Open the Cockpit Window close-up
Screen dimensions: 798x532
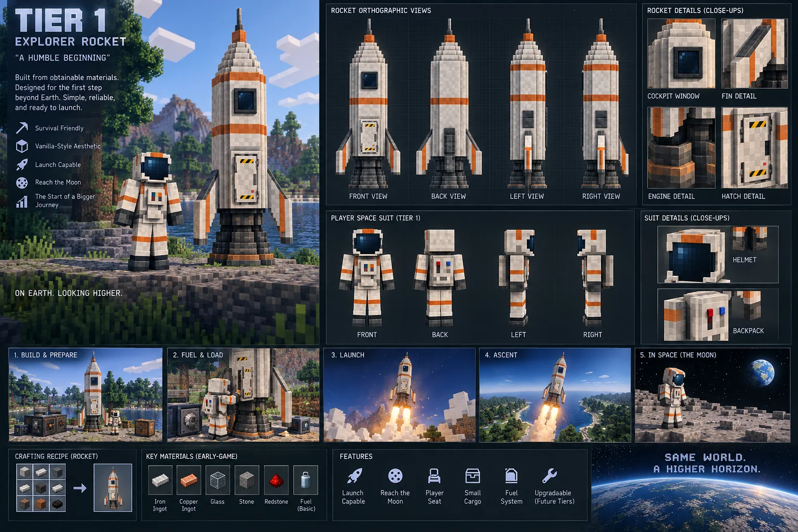point(681,54)
